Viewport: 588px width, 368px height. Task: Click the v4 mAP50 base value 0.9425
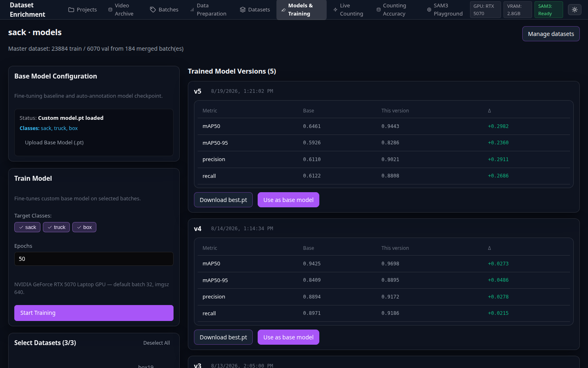tap(312, 264)
